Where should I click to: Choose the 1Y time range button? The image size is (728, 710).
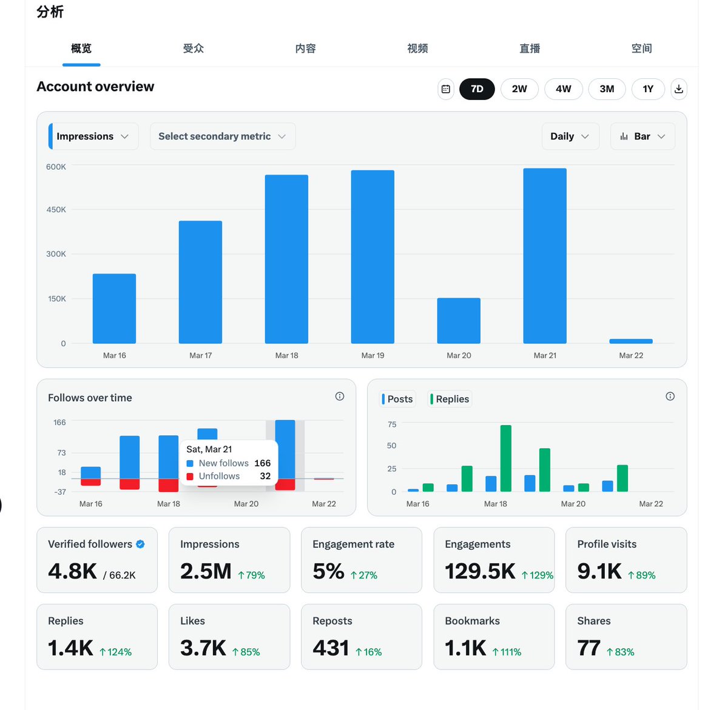pyautogui.click(x=648, y=89)
